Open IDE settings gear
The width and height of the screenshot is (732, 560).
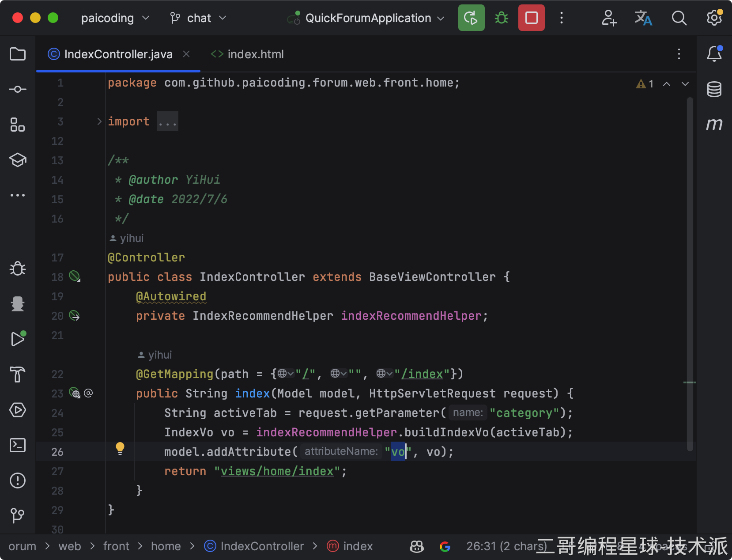714,18
